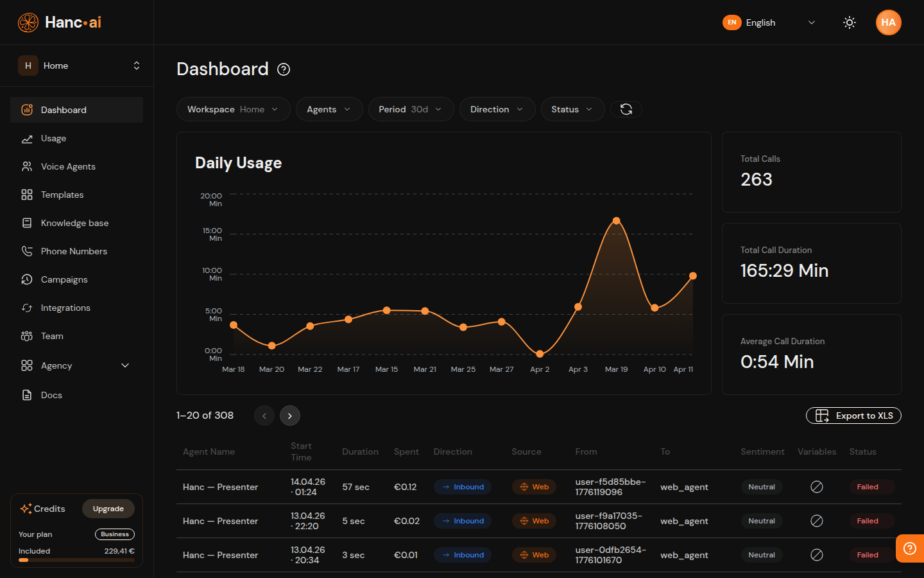Click the Integrations sync icon
This screenshot has height=578, width=924.
coord(26,308)
